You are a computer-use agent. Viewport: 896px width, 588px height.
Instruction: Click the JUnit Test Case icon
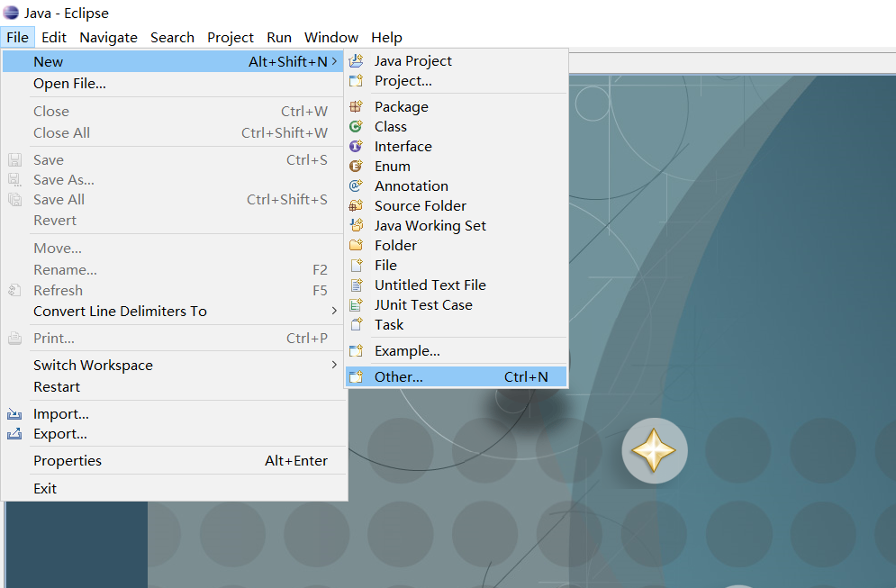click(x=356, y=304)
